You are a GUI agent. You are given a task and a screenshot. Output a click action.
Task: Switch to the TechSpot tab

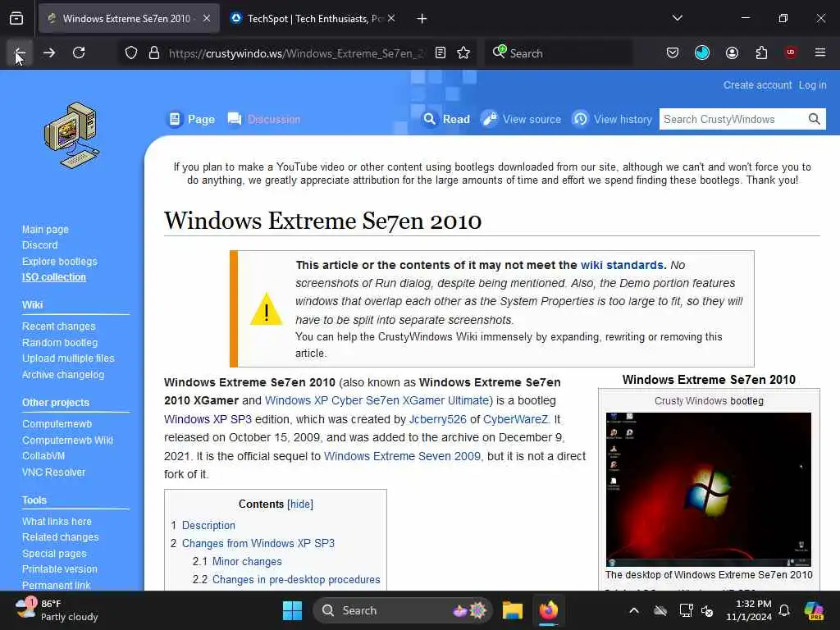313,19
